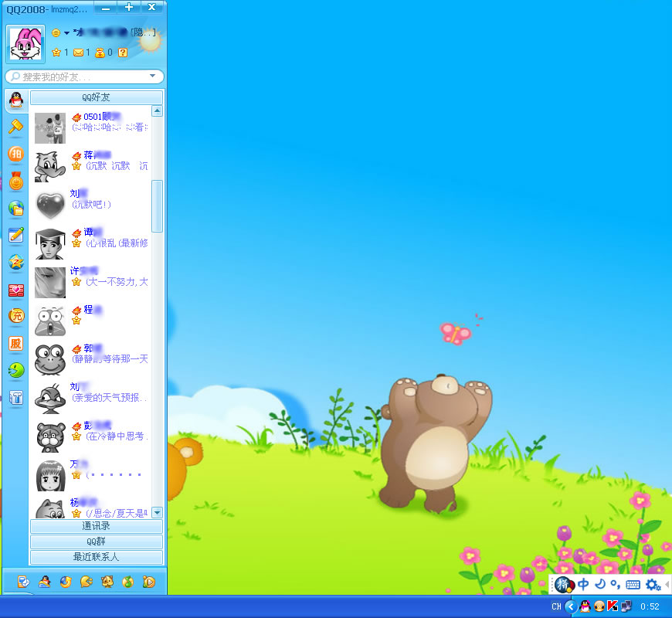Viewport: 672px width, 618px height.
Task: Select the friend named 彭 with tiger avatar
Action: (x=91, y=436)
